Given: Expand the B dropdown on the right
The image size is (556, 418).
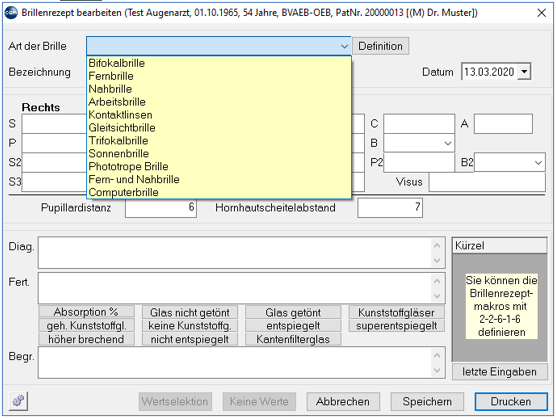Looking at the screenshot, I should 447,143.
